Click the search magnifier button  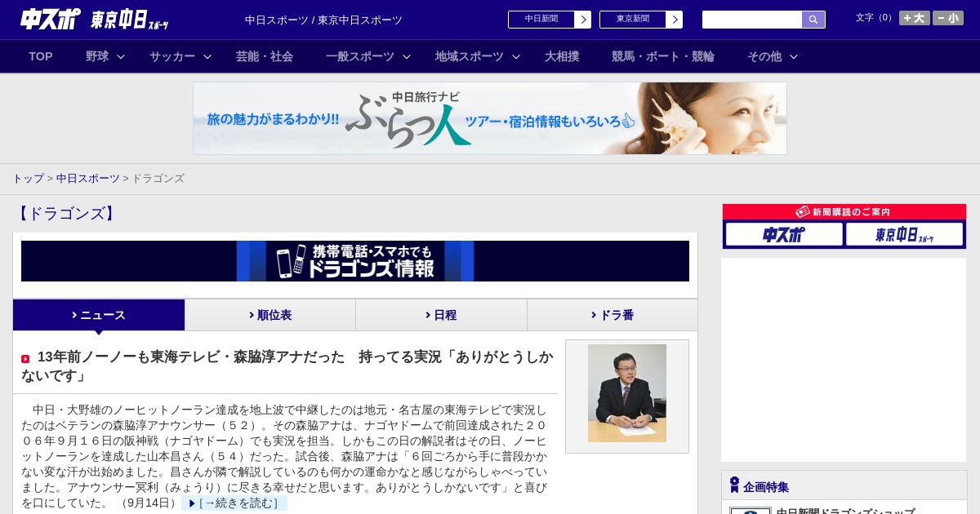click(x=813, y=20)
